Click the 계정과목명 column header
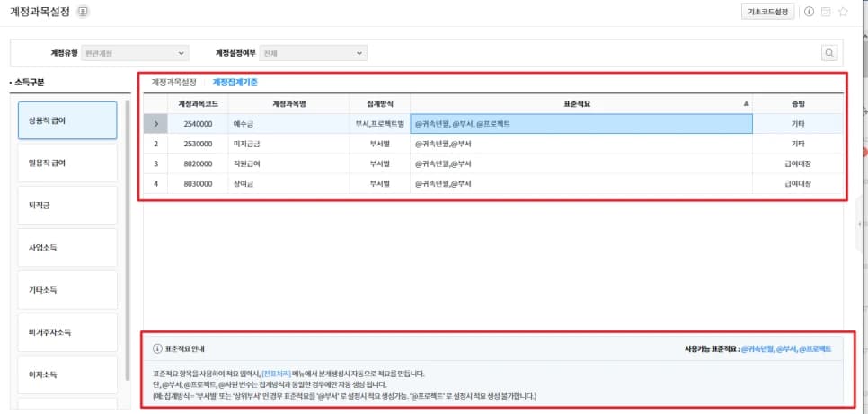868x414 pixels. tap(288, 103)
